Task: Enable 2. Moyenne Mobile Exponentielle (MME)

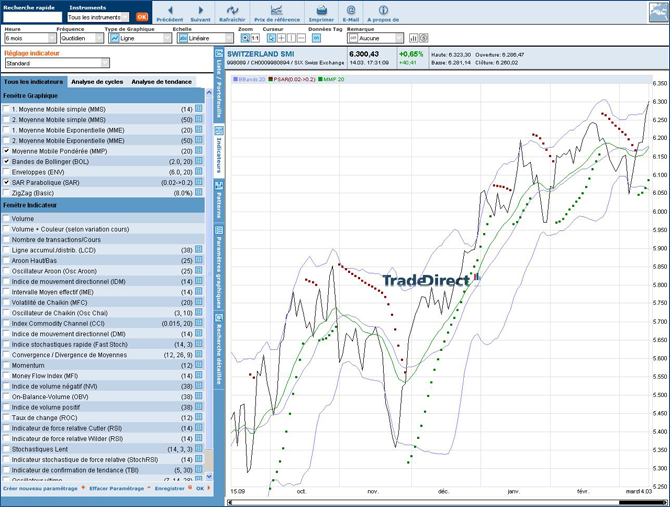Action: click(6, 141)
